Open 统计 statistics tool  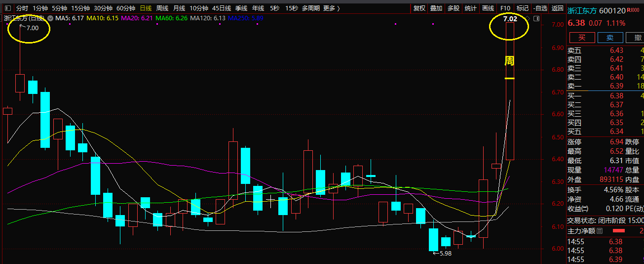point(471,8)
